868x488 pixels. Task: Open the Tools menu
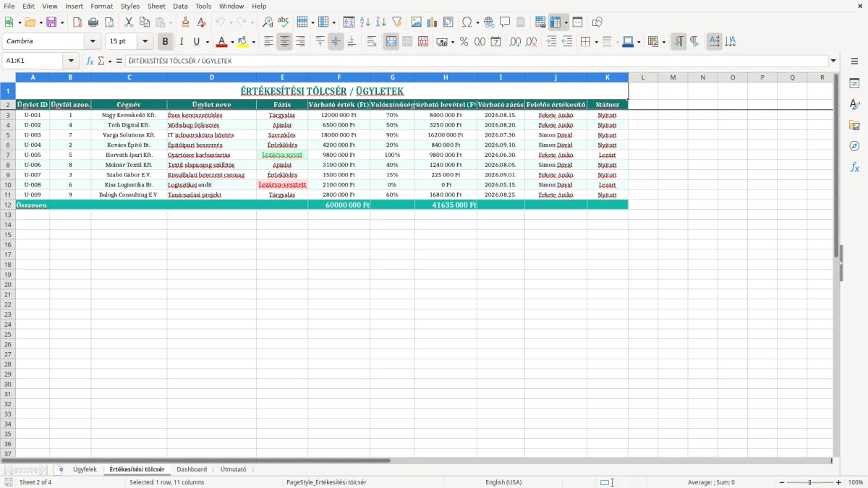[x=203, y=6]
